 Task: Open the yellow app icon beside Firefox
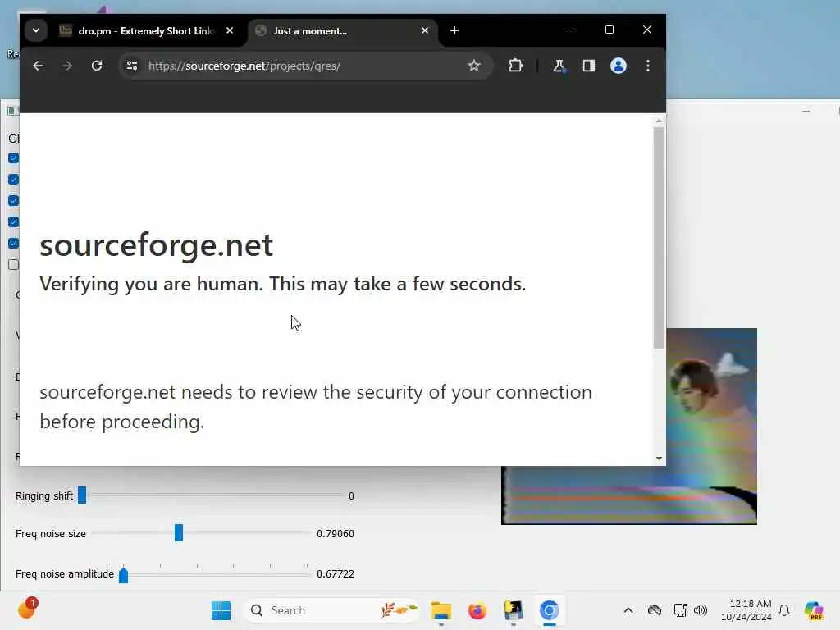514,610
